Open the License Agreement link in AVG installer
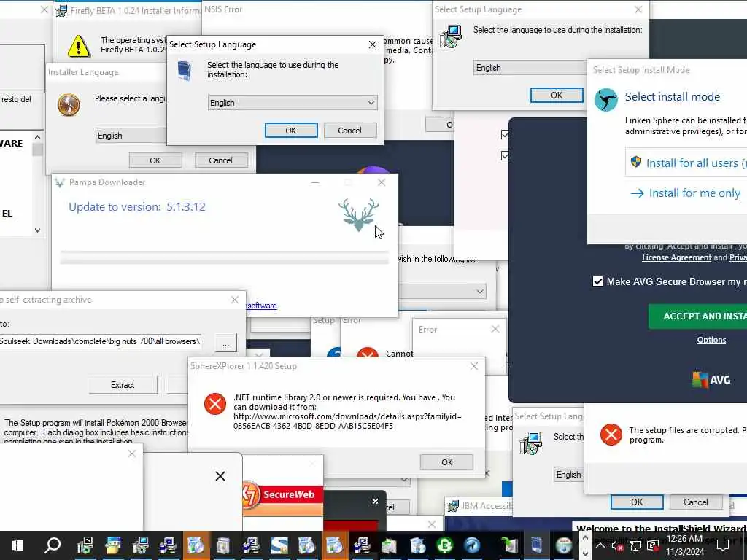 click(676, 257)
